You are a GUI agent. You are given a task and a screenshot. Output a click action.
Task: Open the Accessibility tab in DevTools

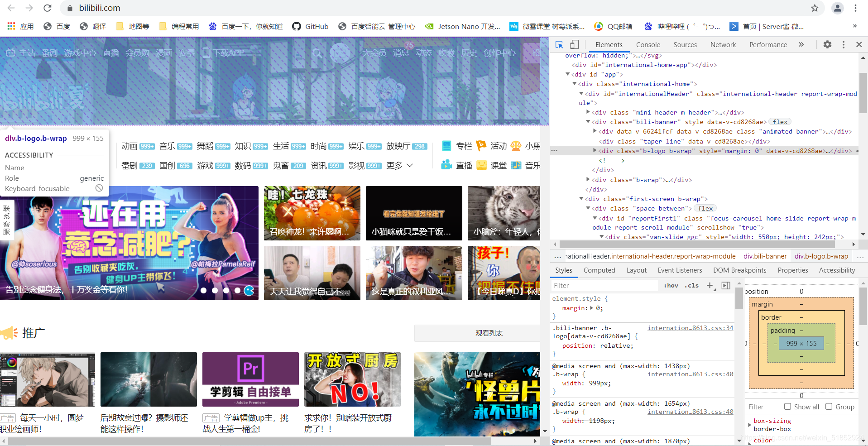tap(837, 270)
